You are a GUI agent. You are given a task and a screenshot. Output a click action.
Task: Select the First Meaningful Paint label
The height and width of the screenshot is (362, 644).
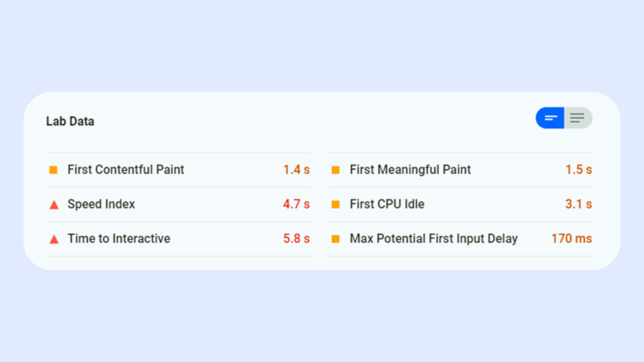410,170
